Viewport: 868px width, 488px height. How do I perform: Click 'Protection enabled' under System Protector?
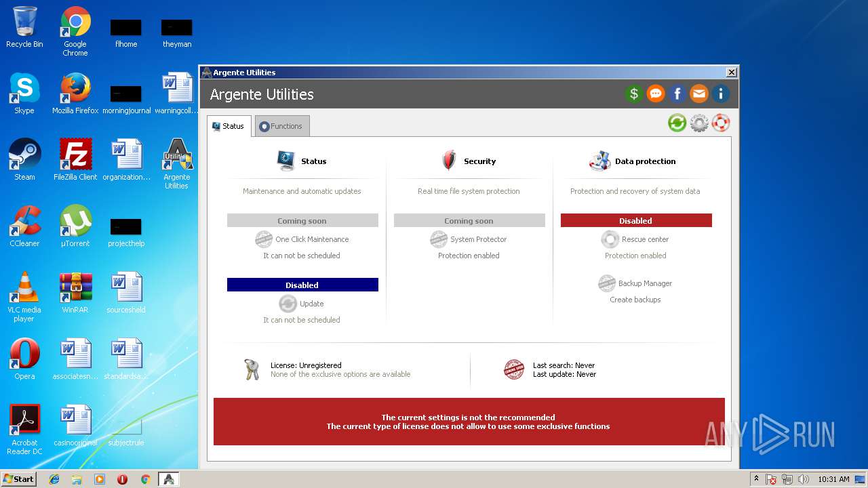point(469,256)
